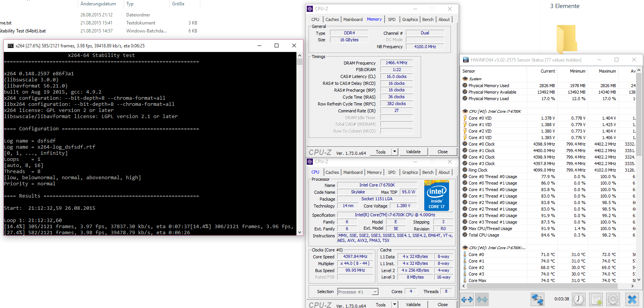This screenshot has width=644, height=308.
Task: Click HWiNFO vertical scroll down arrow
Action: (x=639, y=280)
